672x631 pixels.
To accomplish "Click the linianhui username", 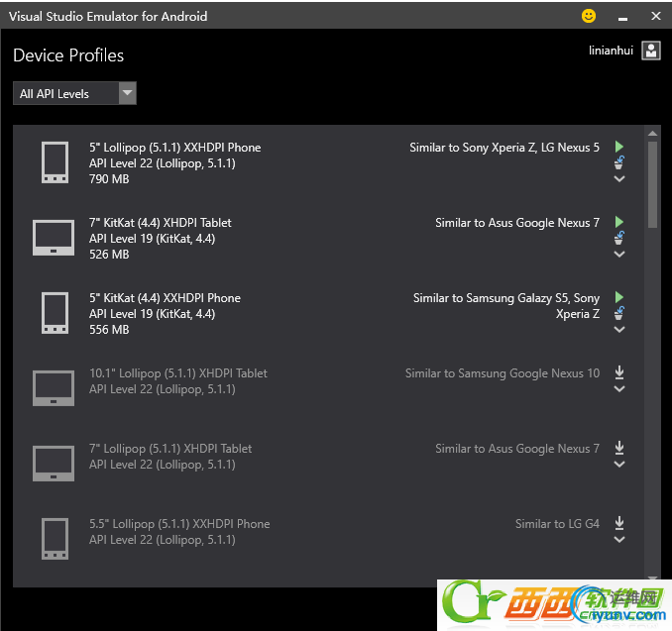I will pos(611,51).
